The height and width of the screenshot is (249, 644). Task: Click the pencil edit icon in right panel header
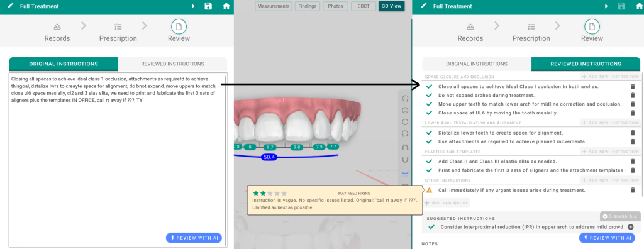point(425,6)
